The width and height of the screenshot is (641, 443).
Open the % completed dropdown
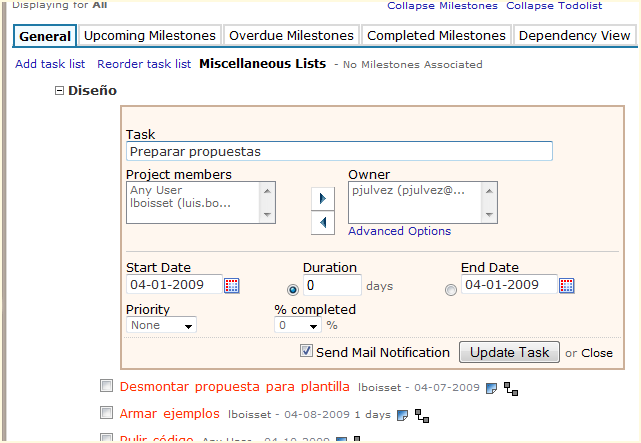coord(298,325)
